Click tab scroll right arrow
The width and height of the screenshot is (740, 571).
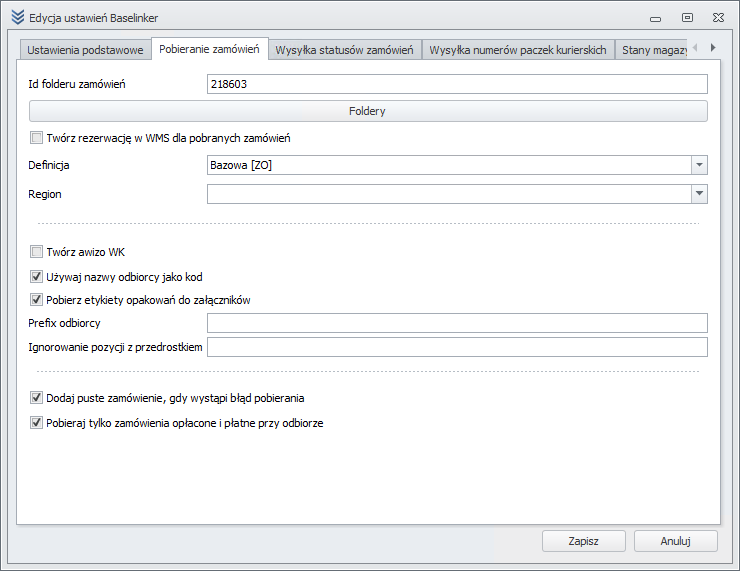click(713, 47)
